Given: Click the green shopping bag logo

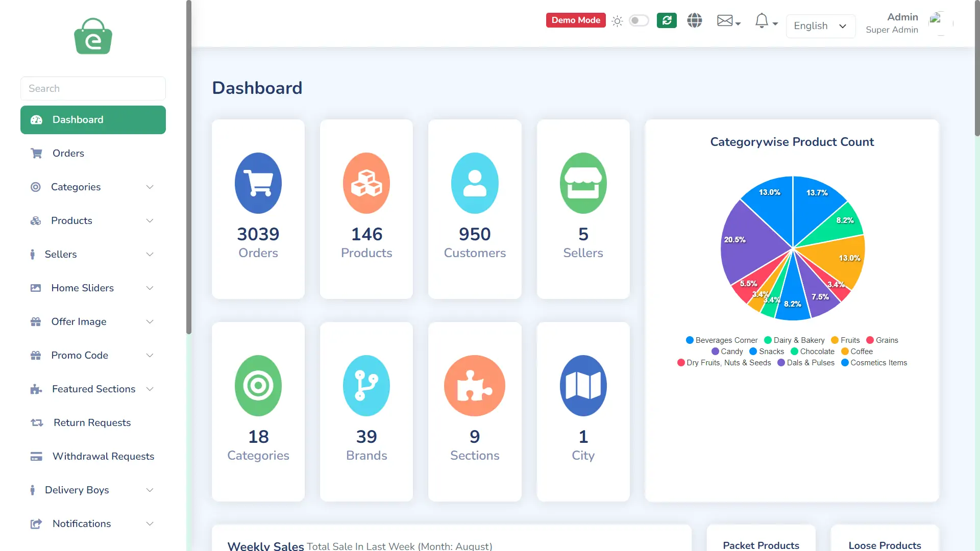Looking at the screenshot, I should click(93, 37).
